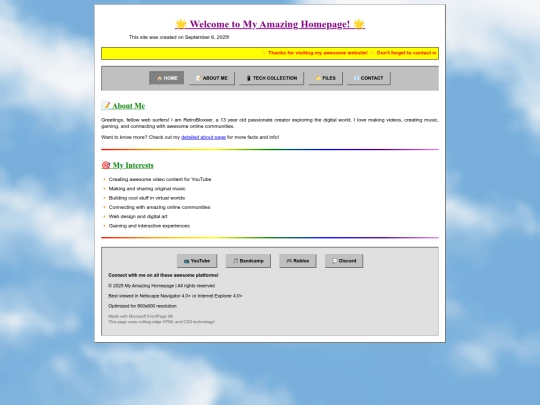The image size is (540, 405).
Task: Visit the YouTube platform button
Action: (x=197, y=261)
